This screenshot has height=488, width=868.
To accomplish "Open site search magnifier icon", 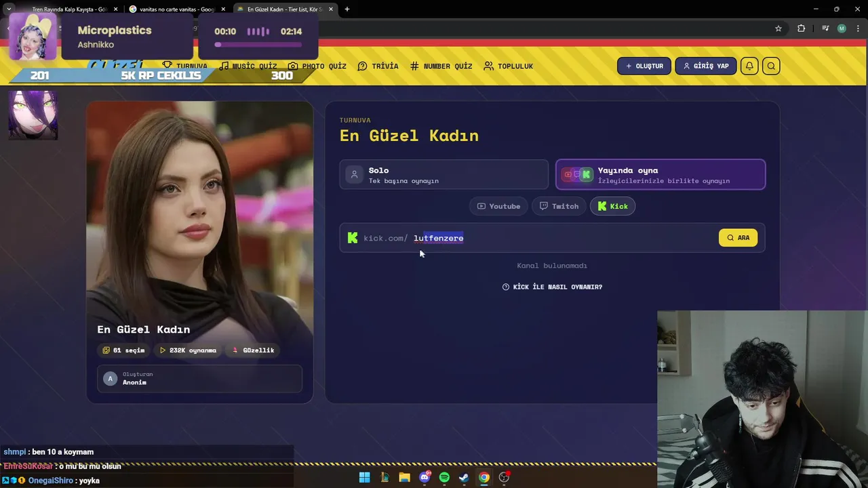I will tap(771, 66).
